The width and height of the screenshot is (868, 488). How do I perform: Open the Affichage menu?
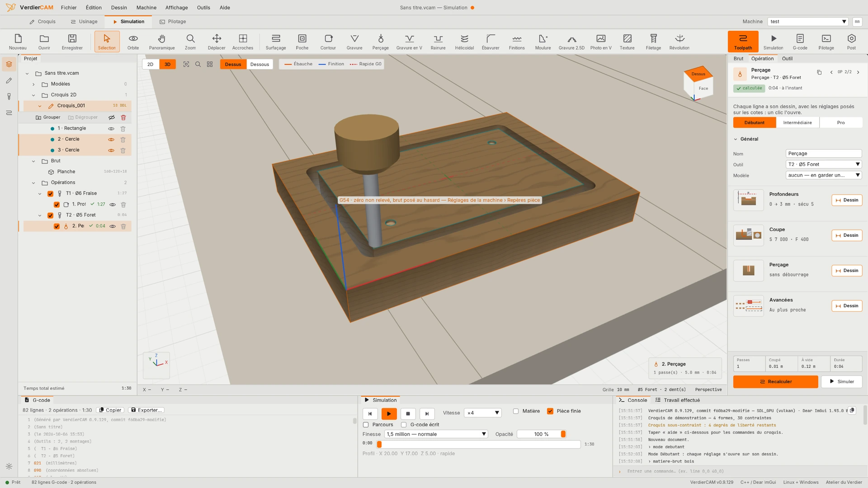click(x=176, y=8)
